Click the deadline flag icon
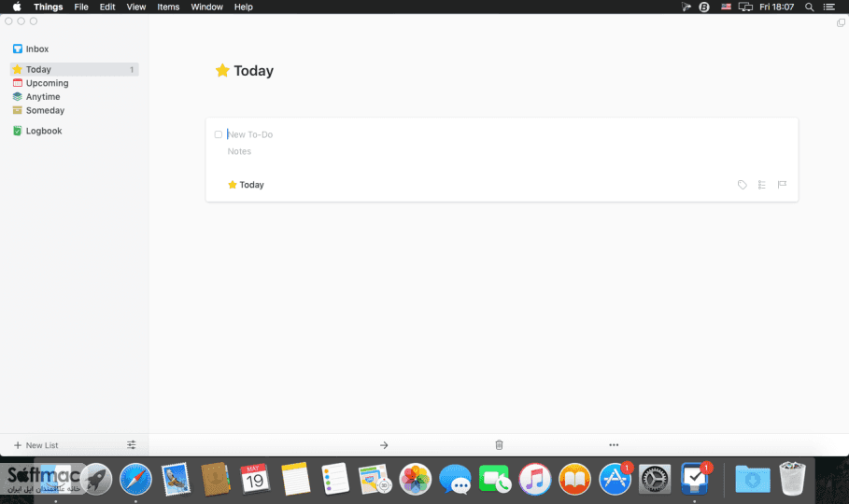 click(782, 185)
